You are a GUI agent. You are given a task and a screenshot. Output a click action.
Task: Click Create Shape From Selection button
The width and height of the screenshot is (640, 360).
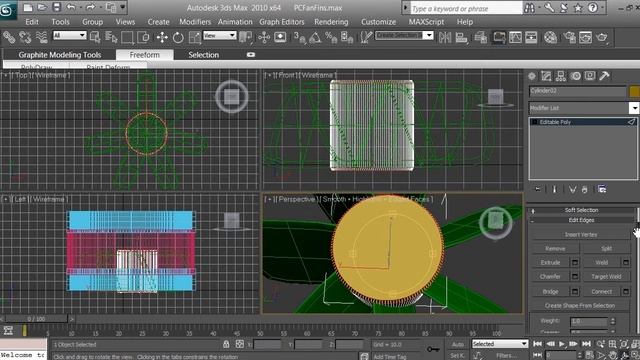point(580,305)
